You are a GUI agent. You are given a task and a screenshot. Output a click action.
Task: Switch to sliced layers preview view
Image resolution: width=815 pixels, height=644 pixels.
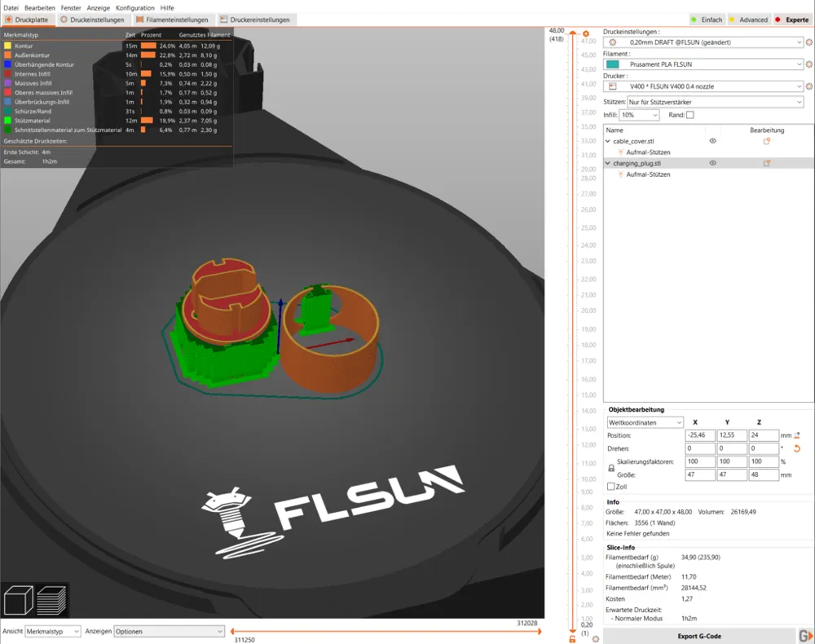[52, 601]
